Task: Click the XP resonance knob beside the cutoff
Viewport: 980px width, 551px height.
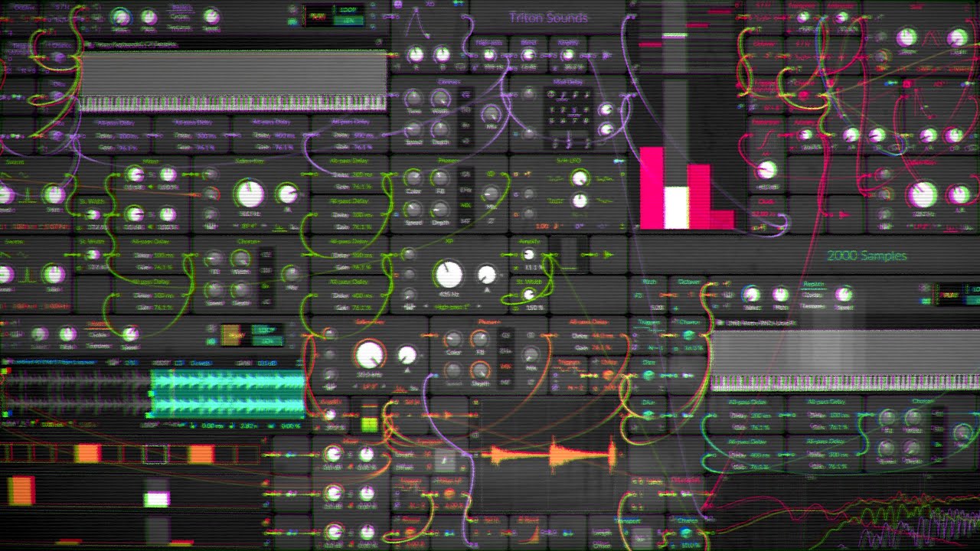Action: (487, 274)
